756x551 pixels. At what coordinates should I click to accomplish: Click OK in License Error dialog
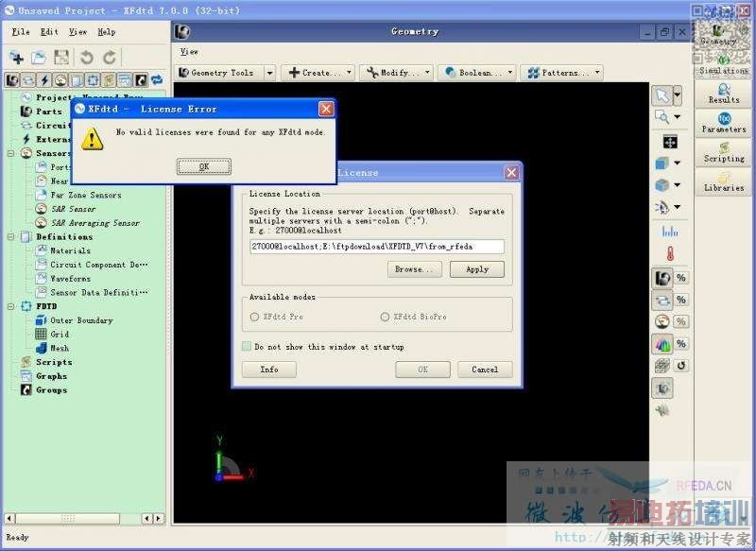(204, 166)
